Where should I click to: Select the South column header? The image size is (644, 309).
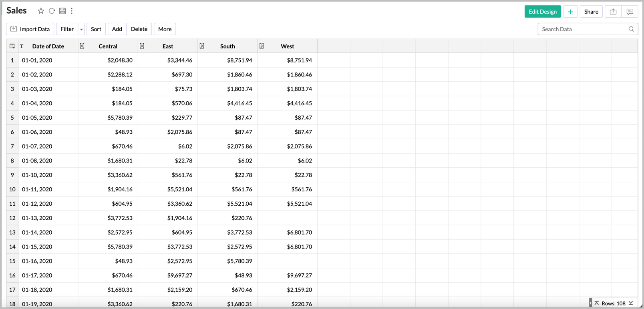coord(227,46)
